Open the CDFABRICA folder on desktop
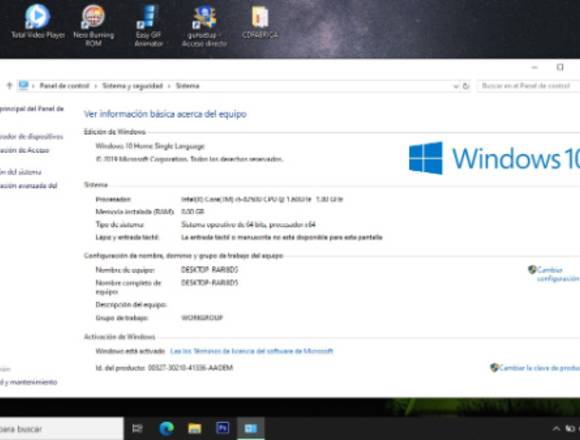Screen dimensions: 580x440 pos(260,21)
